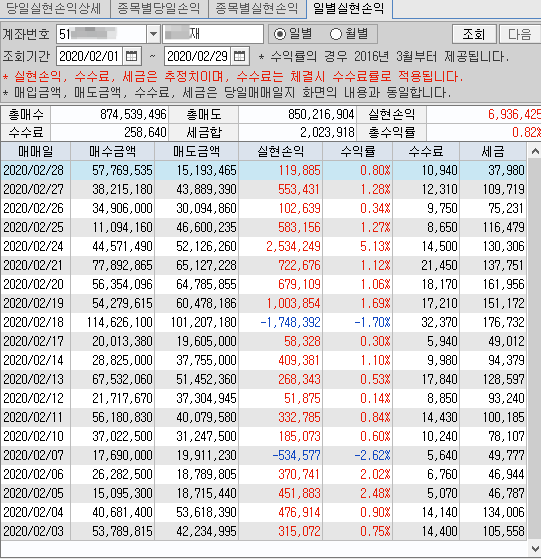Image resolution: width=541 pixels, height=559 pixels.
Task: Select the 2020/02/04 date cell
Action: pos(36,512)
